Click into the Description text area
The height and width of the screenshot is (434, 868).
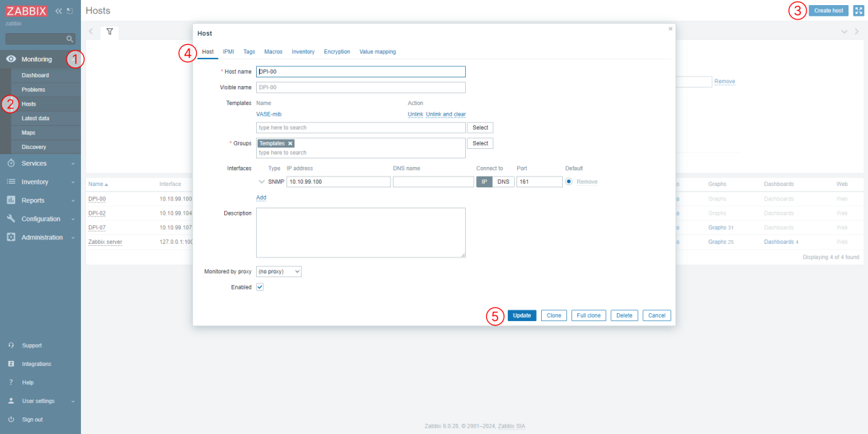point(360,232)
